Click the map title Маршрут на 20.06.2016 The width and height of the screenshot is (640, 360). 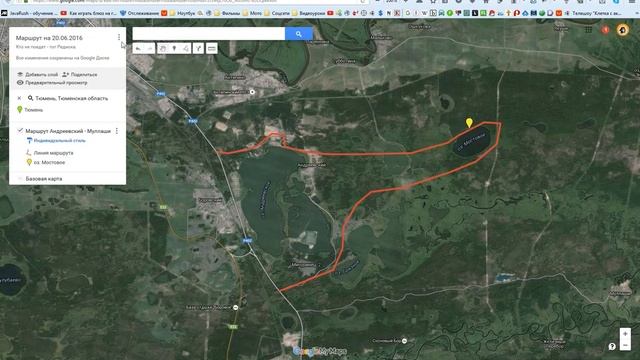[x=49, y=38]
